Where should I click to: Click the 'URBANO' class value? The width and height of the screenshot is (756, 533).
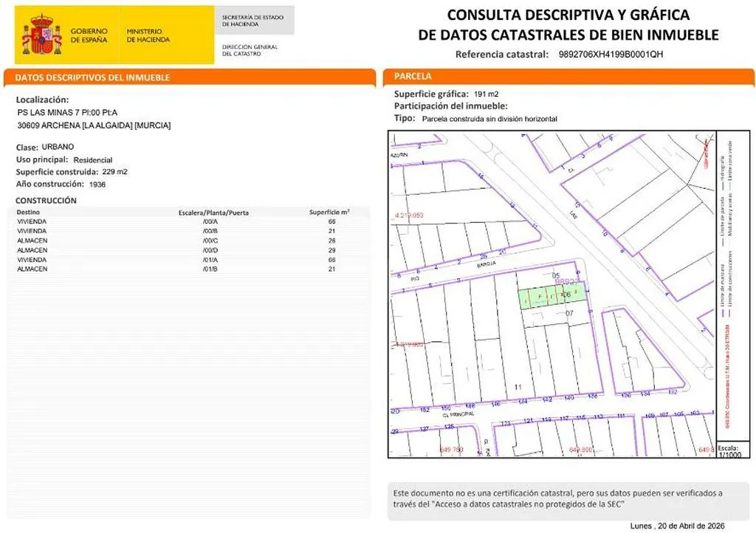(58, 147)
